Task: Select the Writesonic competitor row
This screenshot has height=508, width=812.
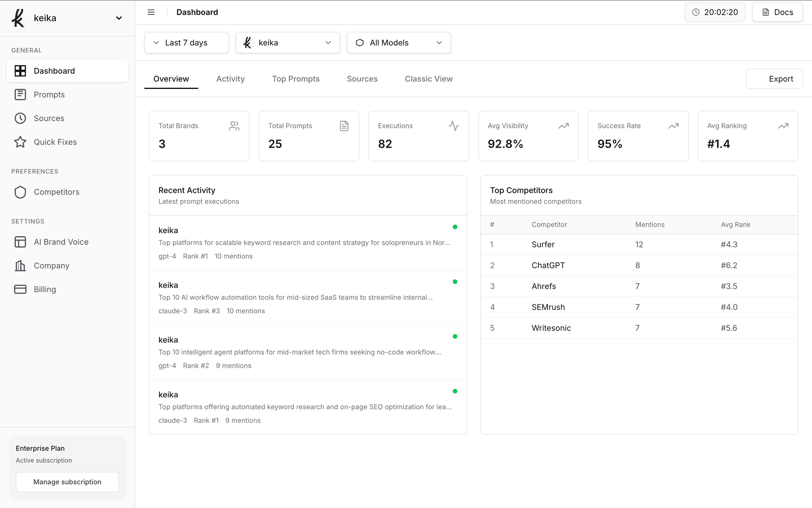Action: click(x=639, y=328)
